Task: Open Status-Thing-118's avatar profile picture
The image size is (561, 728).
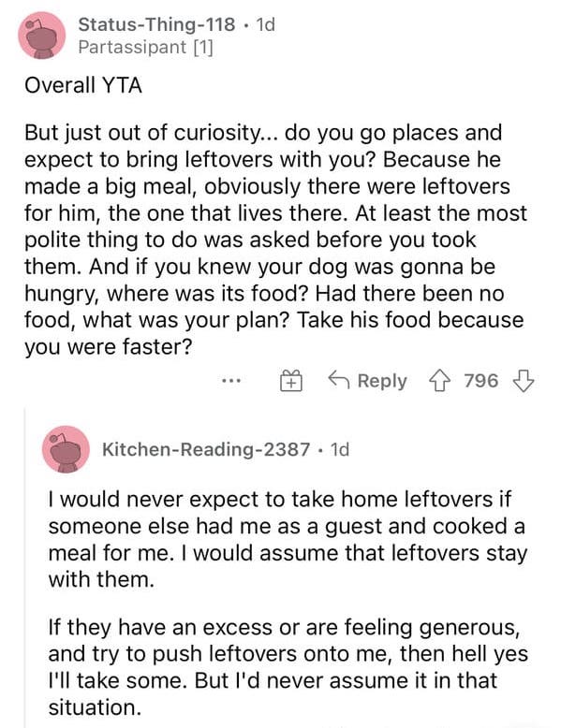Action: [x=42, y=36]
